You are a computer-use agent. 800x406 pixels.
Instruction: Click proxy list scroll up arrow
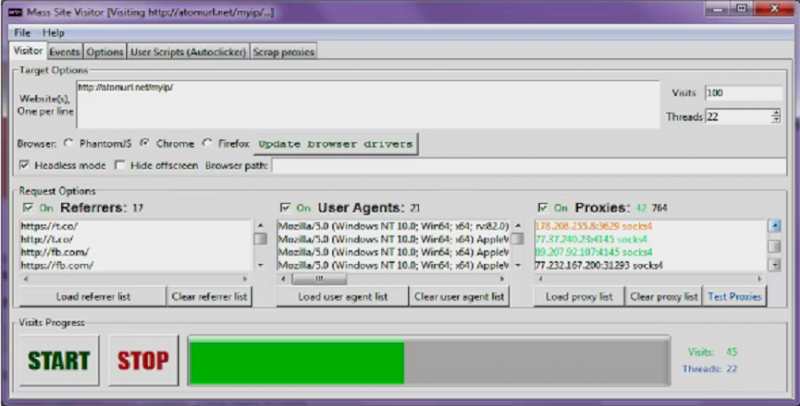pyautogui.click(x=774, y=225)
